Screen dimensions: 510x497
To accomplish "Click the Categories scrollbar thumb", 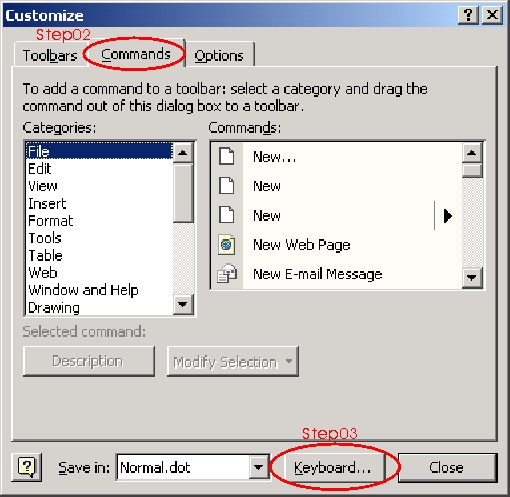I will point(183,193).
